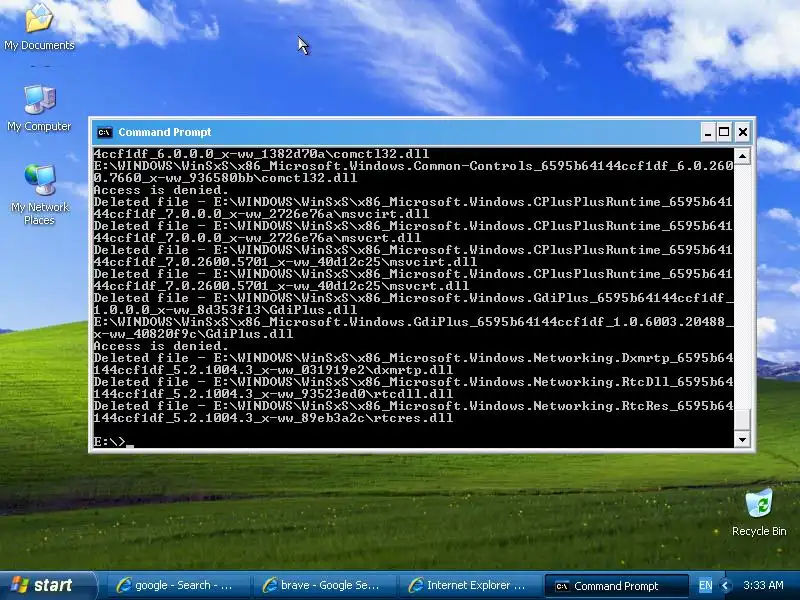Screen dimensions: 800x600
Task: Open the EN language bar indicator
Action: (x=705, y=586)
